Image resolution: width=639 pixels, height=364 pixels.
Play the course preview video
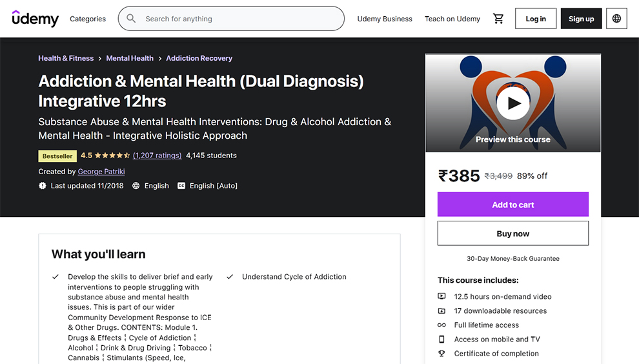pyautogui.click(x=513, y=103)
